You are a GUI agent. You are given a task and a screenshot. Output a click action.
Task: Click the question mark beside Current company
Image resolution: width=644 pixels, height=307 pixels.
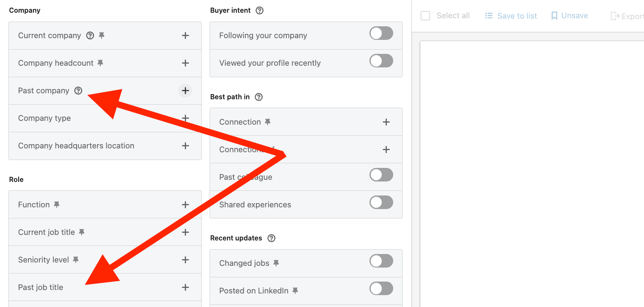pyautogui.click(x=89, y=36)
